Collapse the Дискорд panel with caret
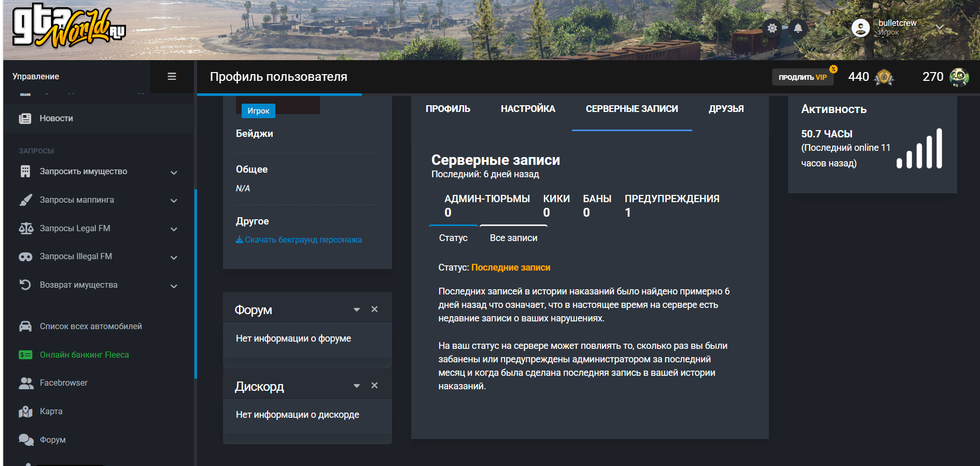980x466 pixels. [x=357, y=386]
